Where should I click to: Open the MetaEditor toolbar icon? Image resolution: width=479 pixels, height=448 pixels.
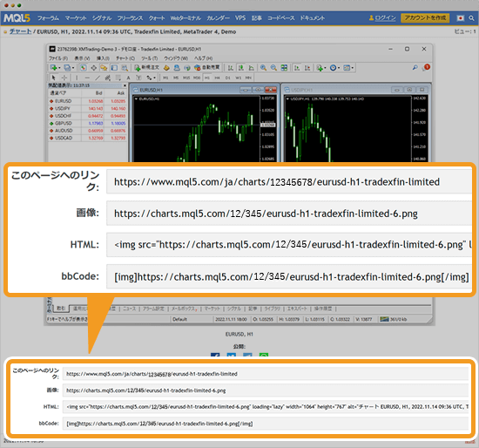[x=166, y=68]
